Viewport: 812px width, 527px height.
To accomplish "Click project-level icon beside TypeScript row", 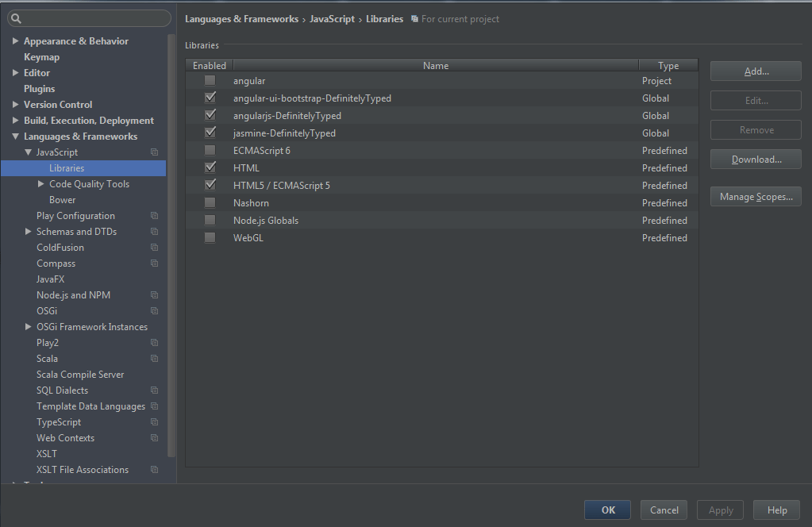I will point(154,422).
